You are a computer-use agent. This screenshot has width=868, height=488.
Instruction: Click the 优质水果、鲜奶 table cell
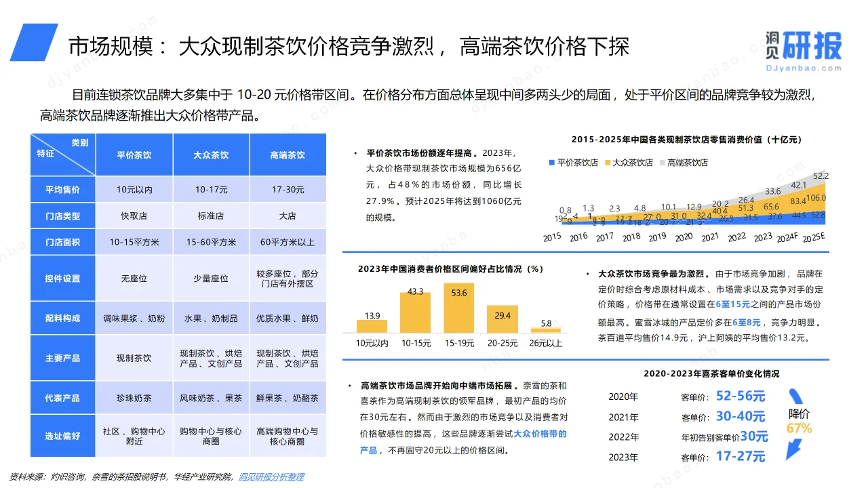tap(288, 318)
